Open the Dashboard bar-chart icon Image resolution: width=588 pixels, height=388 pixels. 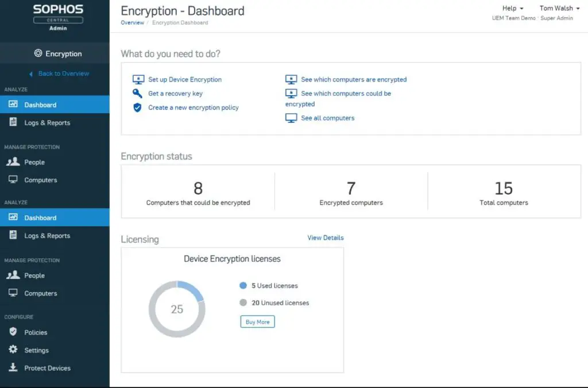(x=13, y=104)
